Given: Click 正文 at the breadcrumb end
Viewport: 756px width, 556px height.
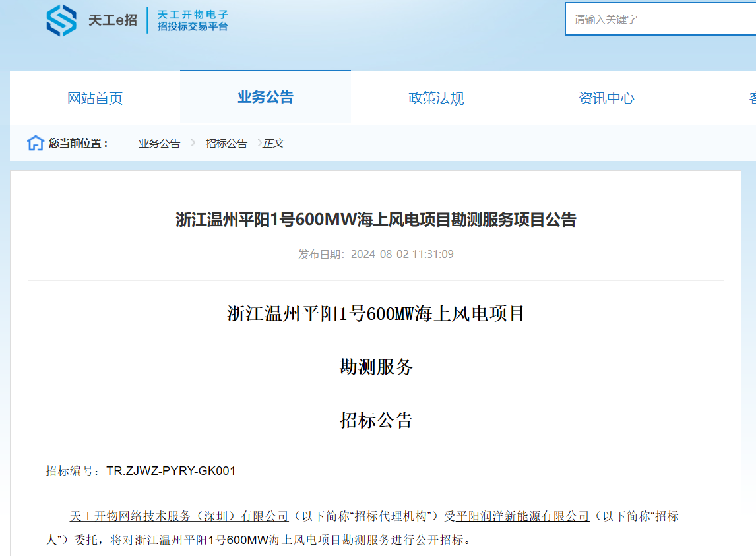Looking at the screenshot, I should [x=274, y=143].
